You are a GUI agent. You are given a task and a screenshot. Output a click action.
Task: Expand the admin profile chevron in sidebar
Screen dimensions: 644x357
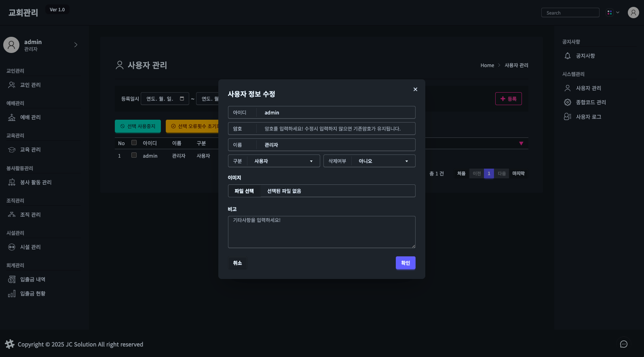[76, 45]
